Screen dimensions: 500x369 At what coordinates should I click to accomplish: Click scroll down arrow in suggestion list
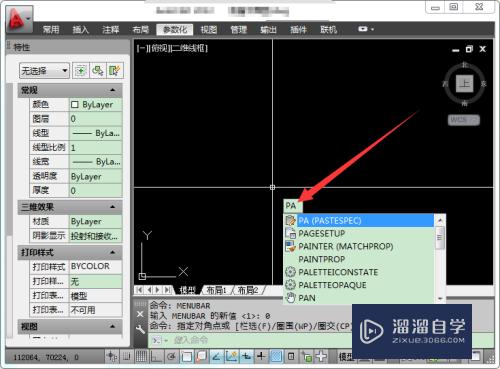tap(440, 299)
